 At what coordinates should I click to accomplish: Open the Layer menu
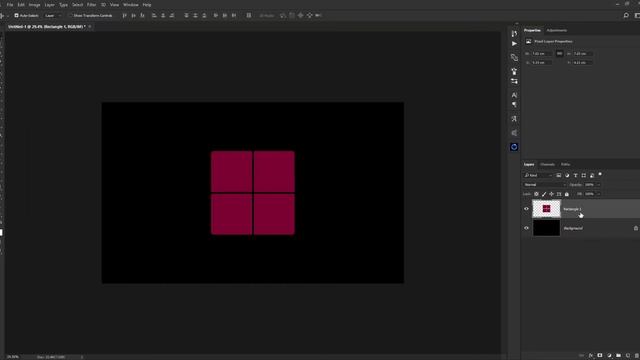(49, 5)
